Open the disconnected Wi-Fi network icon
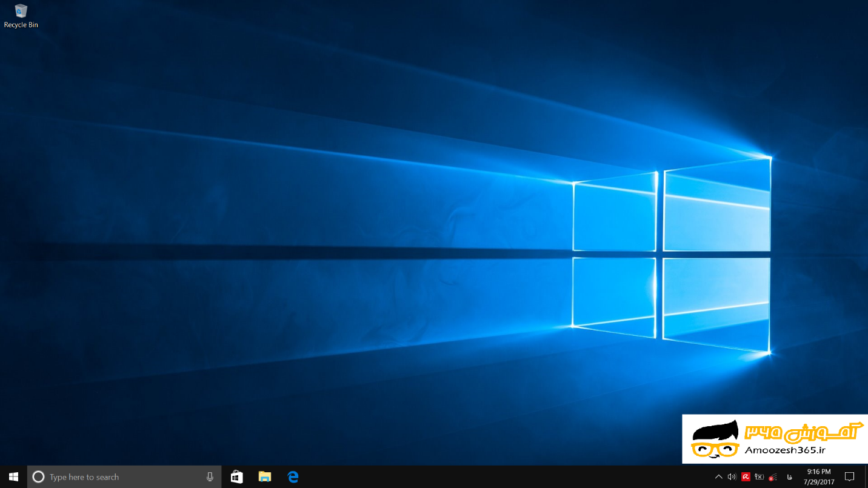 (773, 477)
